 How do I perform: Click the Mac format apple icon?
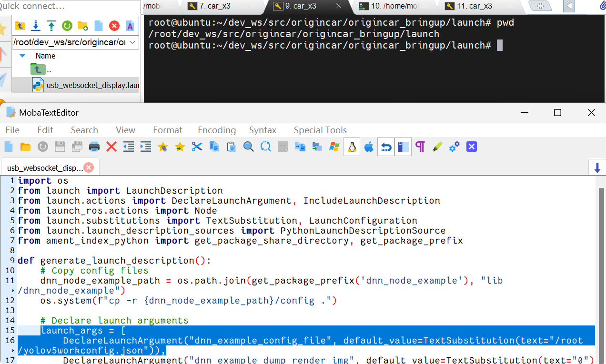coord(369,147)
